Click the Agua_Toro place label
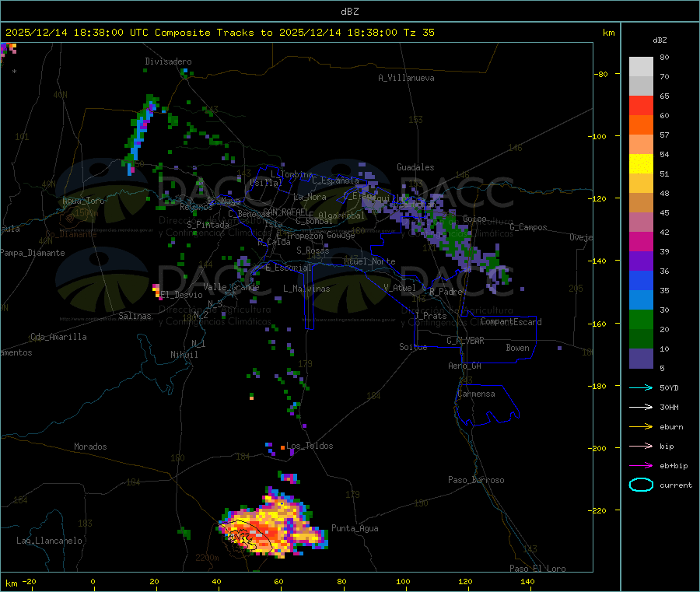This screenshot has width=700, height=592. click(83, 201)
